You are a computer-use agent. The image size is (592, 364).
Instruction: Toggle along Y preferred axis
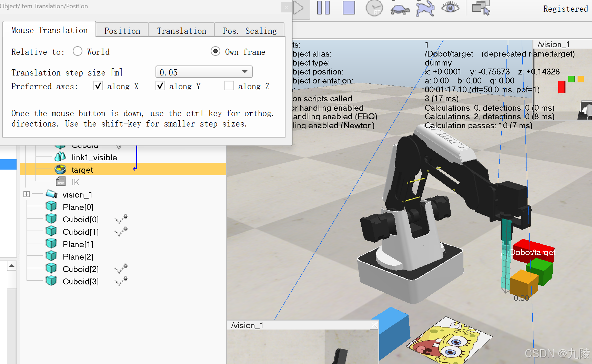tap(160, 85)
